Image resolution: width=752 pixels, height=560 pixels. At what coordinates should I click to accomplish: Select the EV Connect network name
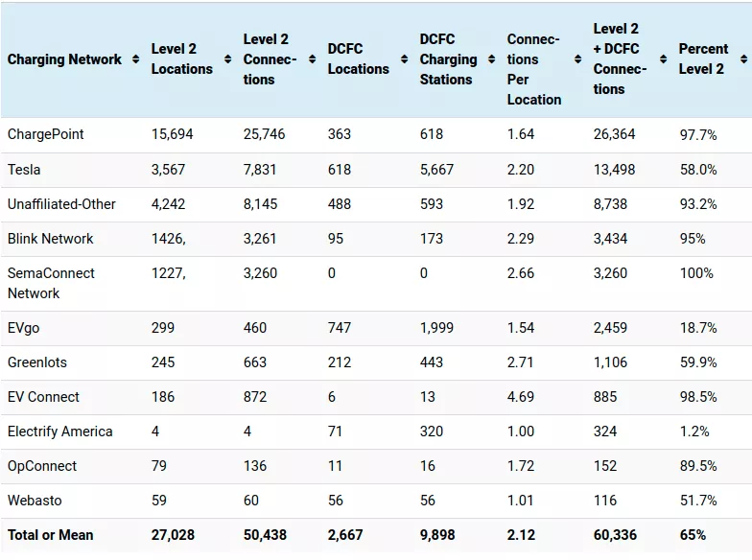point(43,397)
